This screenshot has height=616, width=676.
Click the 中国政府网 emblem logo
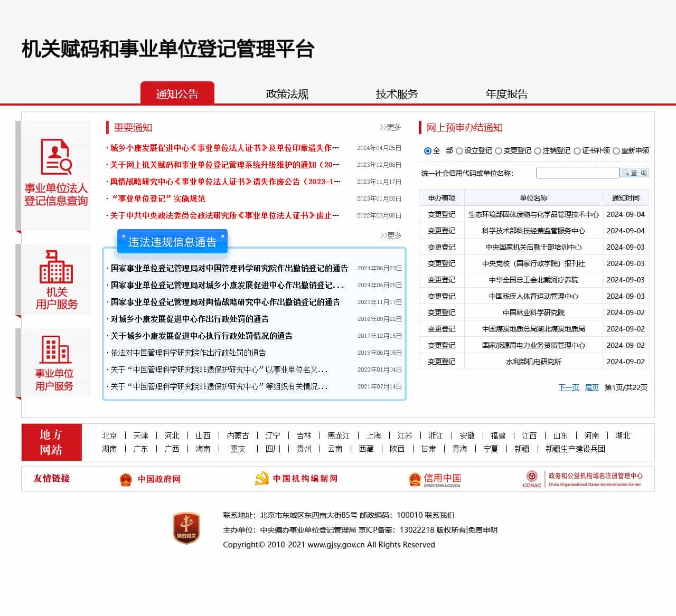coord(126,479)
